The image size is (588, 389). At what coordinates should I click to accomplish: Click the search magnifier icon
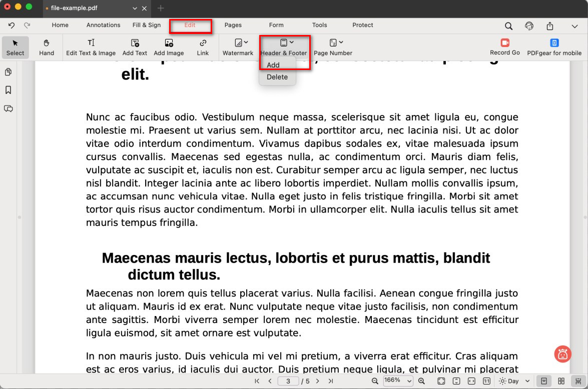coord(508,26)
